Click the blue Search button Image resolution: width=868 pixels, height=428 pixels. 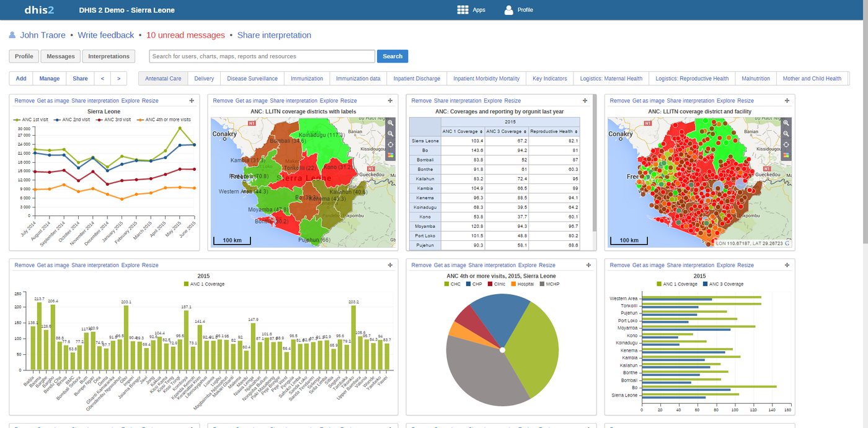[x=392, y=56]
